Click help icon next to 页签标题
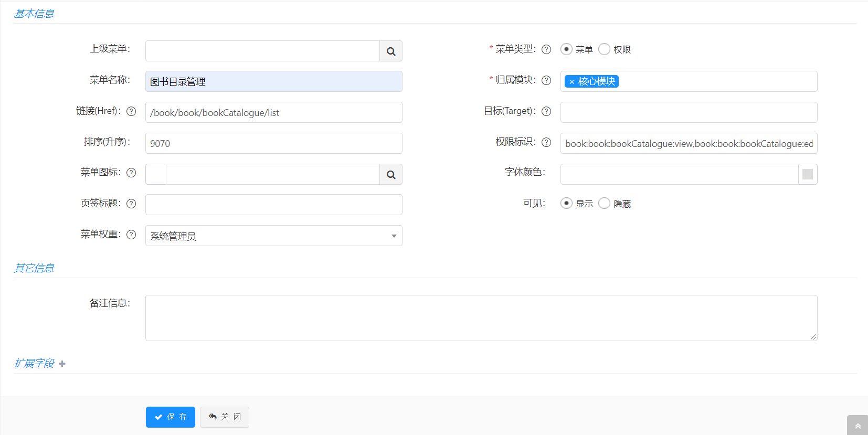 131,204
